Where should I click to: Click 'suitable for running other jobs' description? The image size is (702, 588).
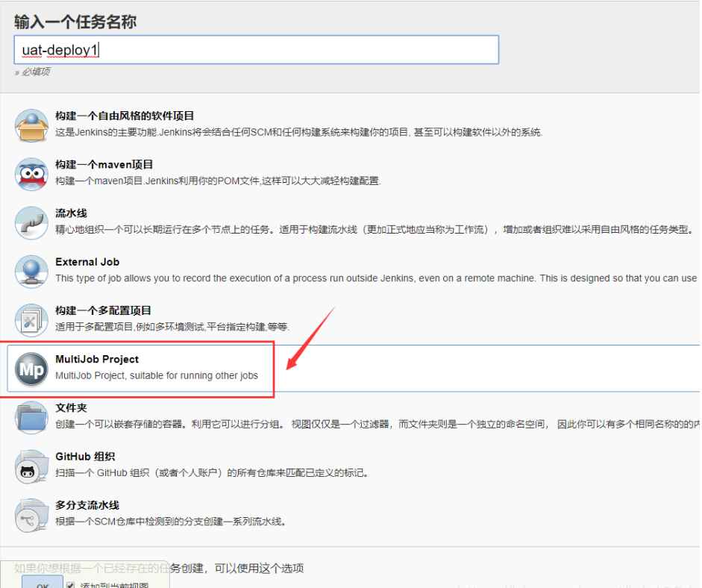click(x=157, y=376)
